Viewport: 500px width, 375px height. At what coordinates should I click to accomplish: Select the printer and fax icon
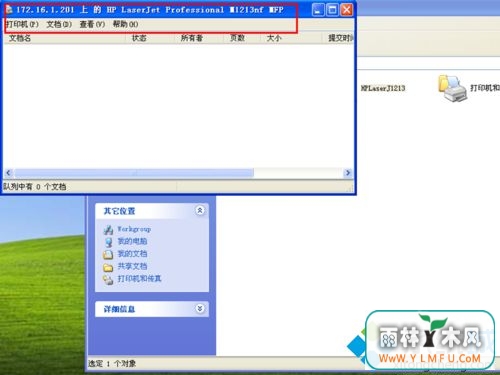tap(452, 88)
